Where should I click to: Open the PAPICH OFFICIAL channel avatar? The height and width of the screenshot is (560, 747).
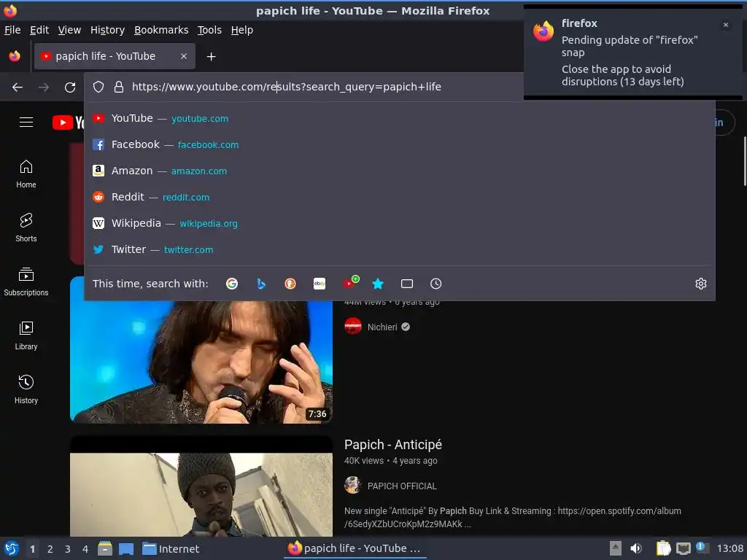[x=353, y=485]
